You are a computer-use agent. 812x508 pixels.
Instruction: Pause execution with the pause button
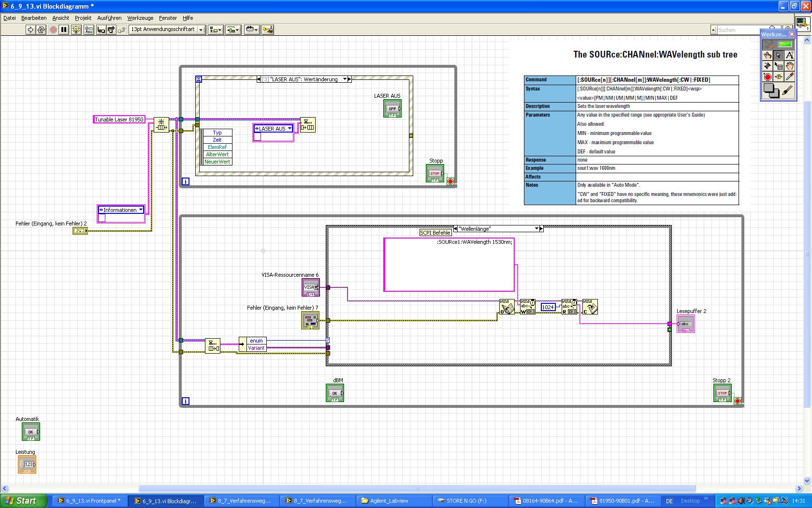(64, 30)
